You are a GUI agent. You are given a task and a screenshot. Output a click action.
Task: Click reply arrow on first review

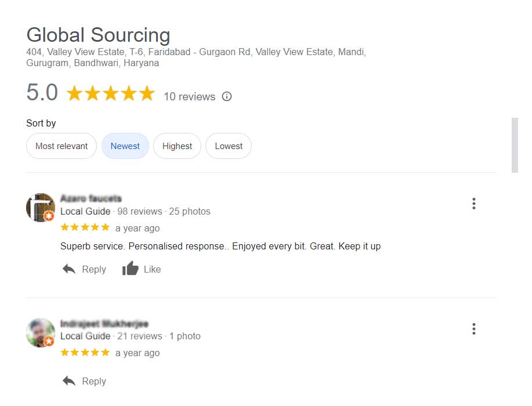(69, 269)
